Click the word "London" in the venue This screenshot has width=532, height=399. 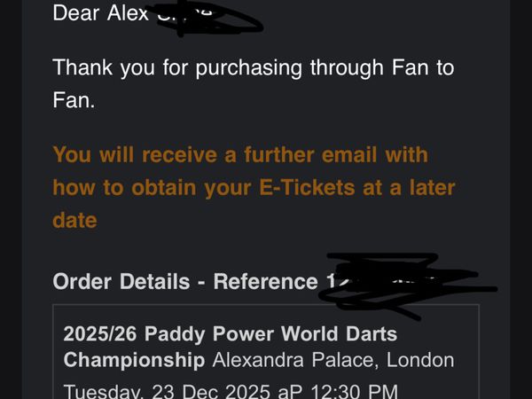[422, 360]
